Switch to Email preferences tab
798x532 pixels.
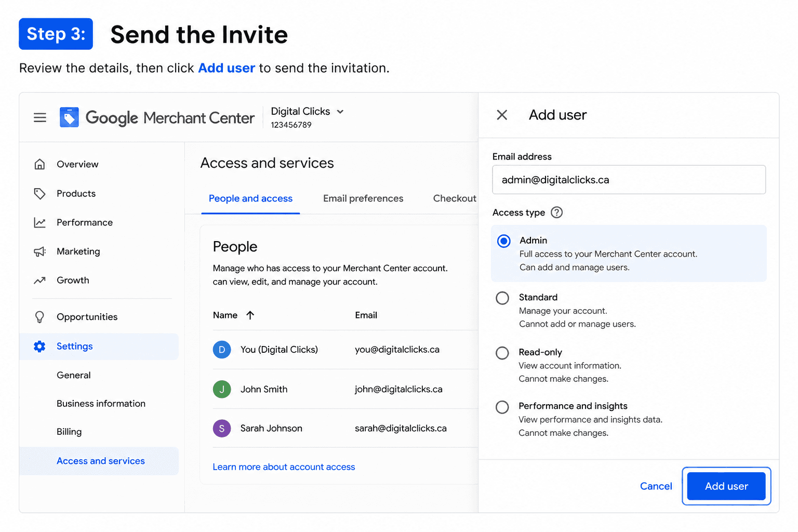tap(363, 198)
